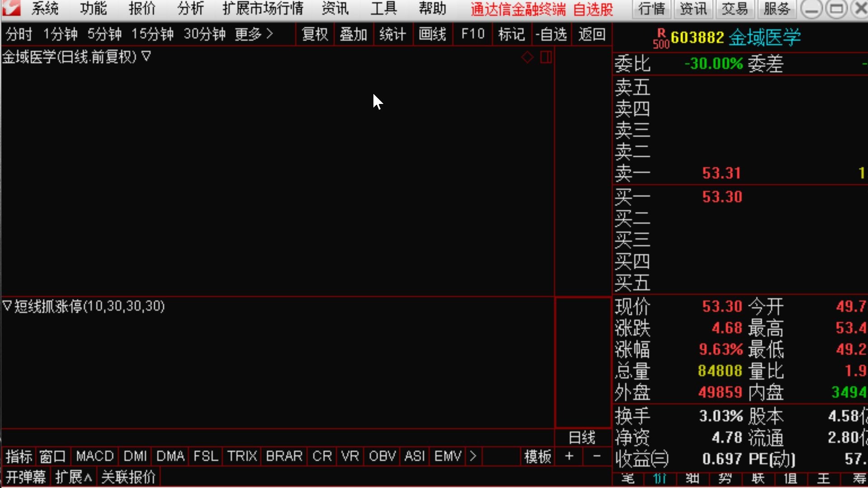Click the app logo icon at top-left
Screen dimensions: 868x488
pyautogui.click(x=11, y=8)
